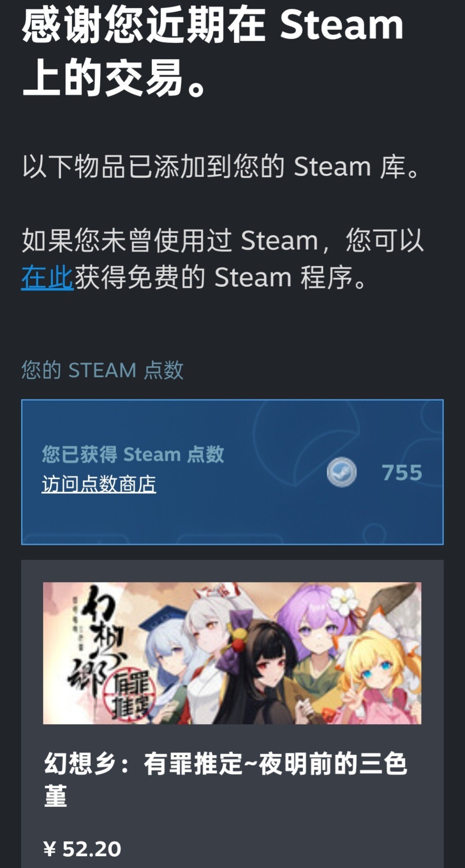Visit the points shop via 访问点数商店
Screen dimensions: 465x868
(x=99, y=484)
